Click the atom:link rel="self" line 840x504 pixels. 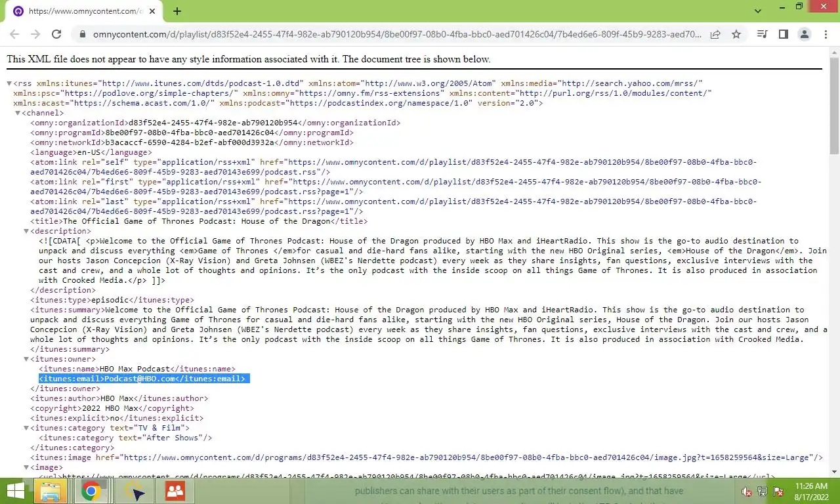393,167
